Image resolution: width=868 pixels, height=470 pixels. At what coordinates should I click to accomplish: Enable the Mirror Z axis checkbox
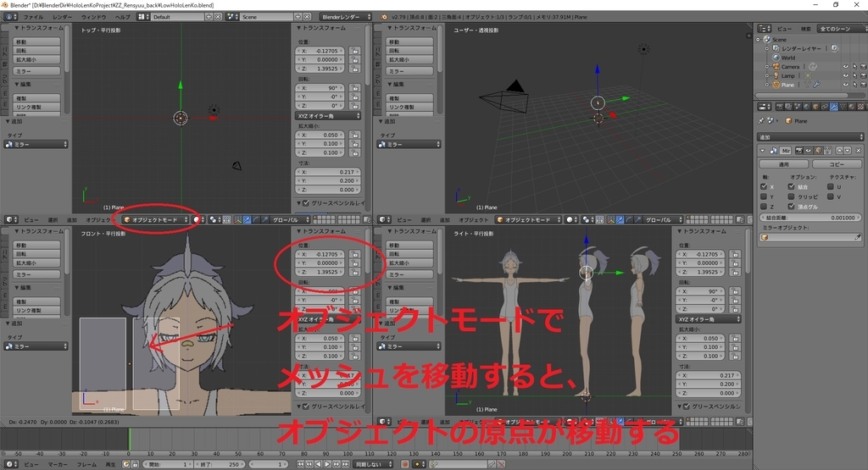[x=764, y=207]
